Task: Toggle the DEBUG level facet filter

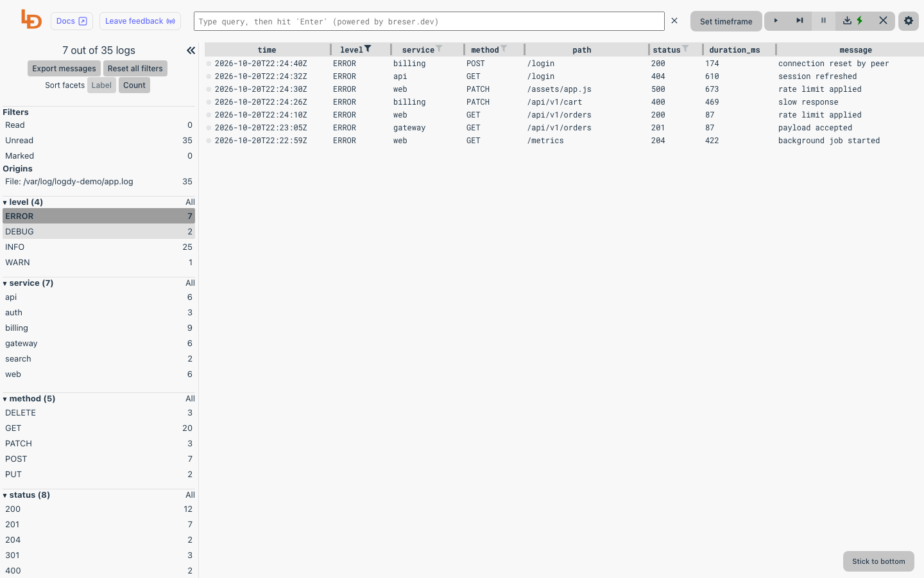Action: (99, 232)
